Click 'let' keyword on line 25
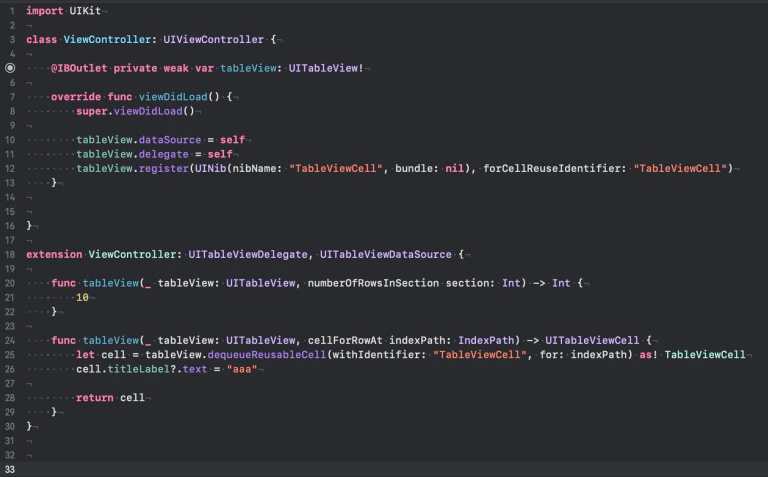Screen dimensions: 768x477 [85, 355]
